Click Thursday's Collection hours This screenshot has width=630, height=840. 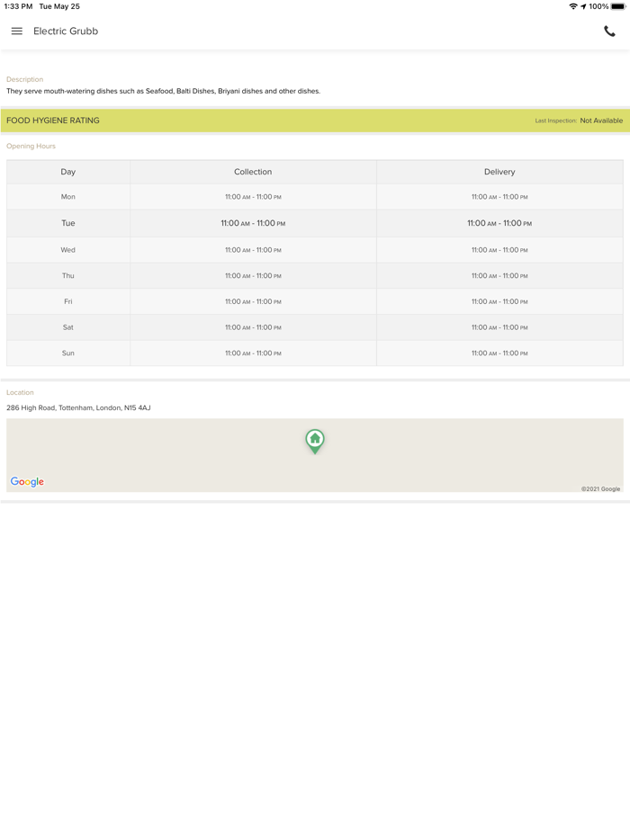click(x=253, y=275)
